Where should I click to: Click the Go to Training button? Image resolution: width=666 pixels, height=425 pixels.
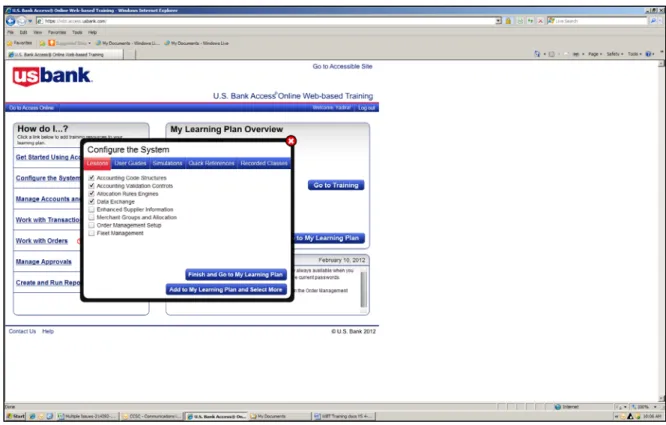[x=336, y=185]
